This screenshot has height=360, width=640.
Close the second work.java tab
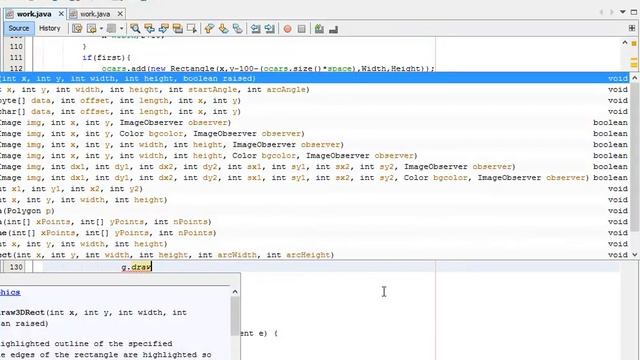click(x=120, y=13)
